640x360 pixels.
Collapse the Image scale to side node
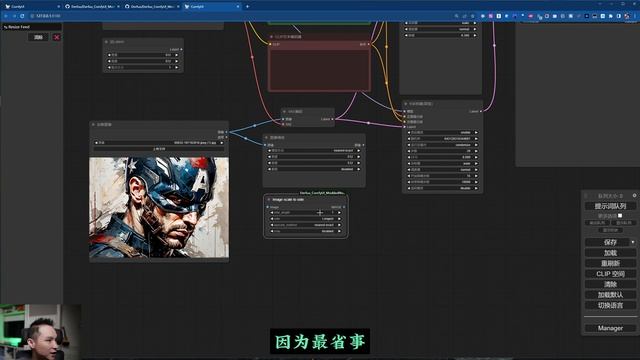[269, 200]
